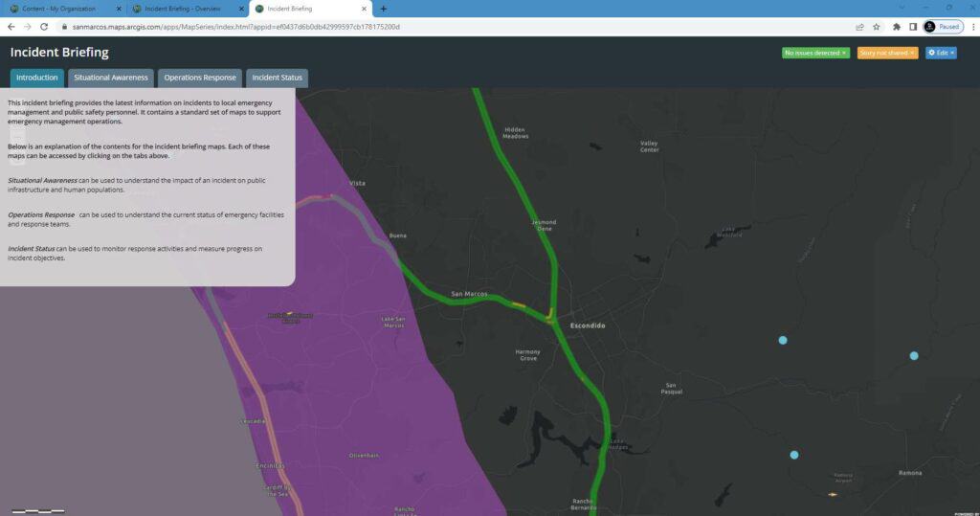Toggle the browser side panel icon

tap(913, 27)
